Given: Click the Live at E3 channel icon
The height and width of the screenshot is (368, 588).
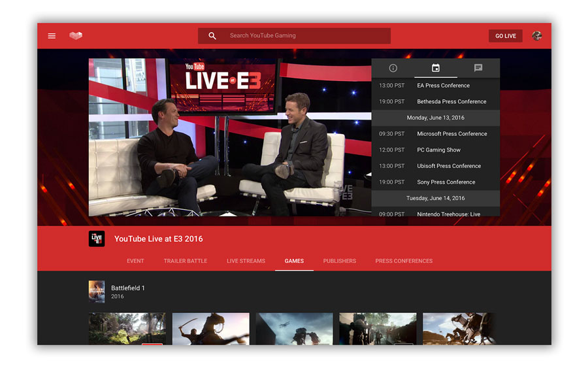Looking at the screenshot, I should (97, 239).
